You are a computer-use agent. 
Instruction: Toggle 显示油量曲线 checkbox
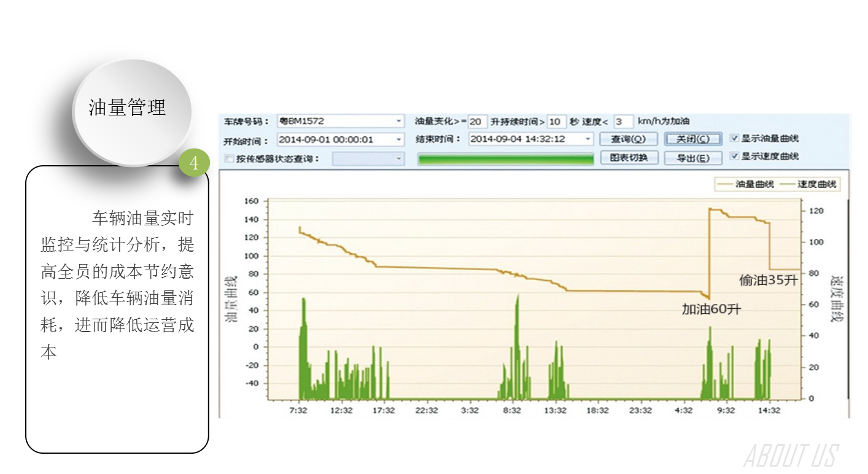point(734,139)
